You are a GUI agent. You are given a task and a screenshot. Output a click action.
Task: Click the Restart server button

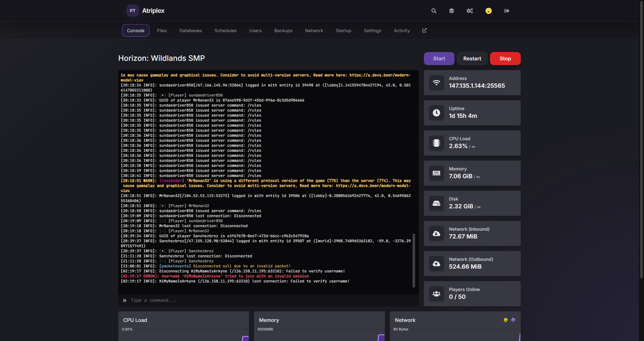pos(472,59)
